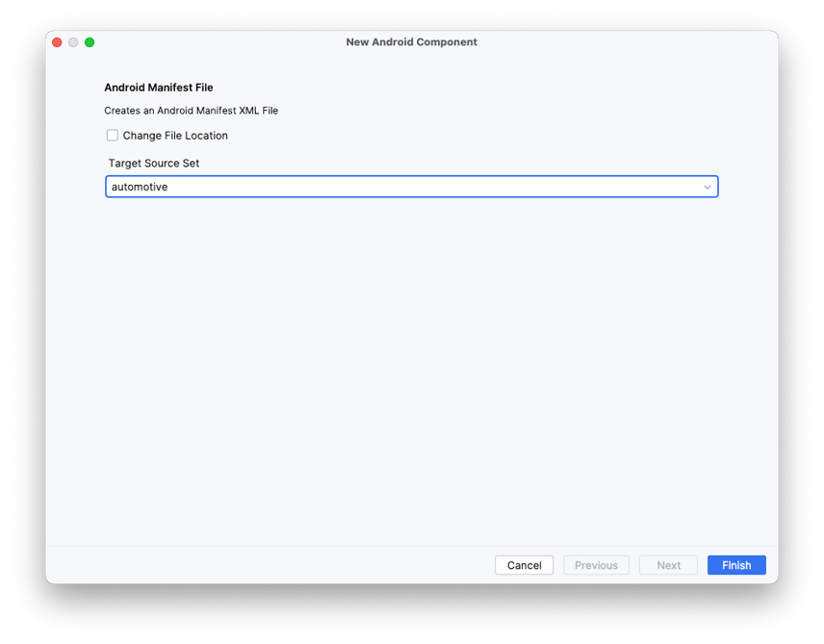Click the disabled Previous button

596,565
